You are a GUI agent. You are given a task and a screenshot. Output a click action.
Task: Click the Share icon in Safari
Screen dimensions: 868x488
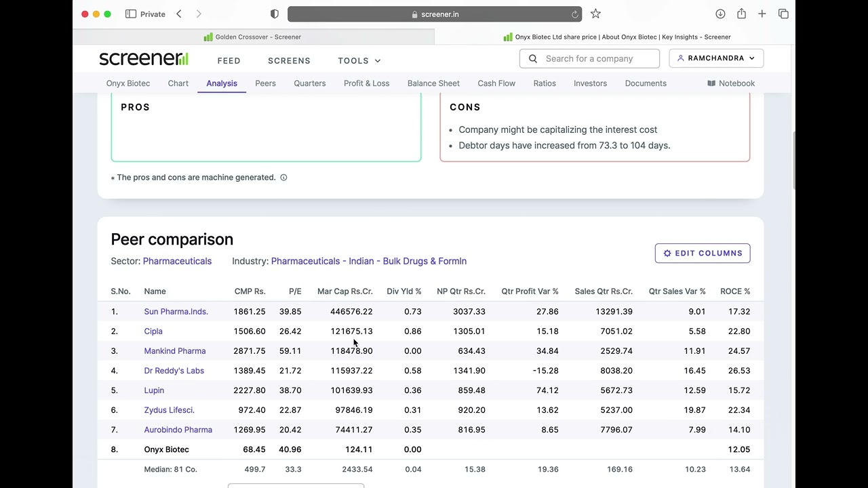click(x=741, y=14)
